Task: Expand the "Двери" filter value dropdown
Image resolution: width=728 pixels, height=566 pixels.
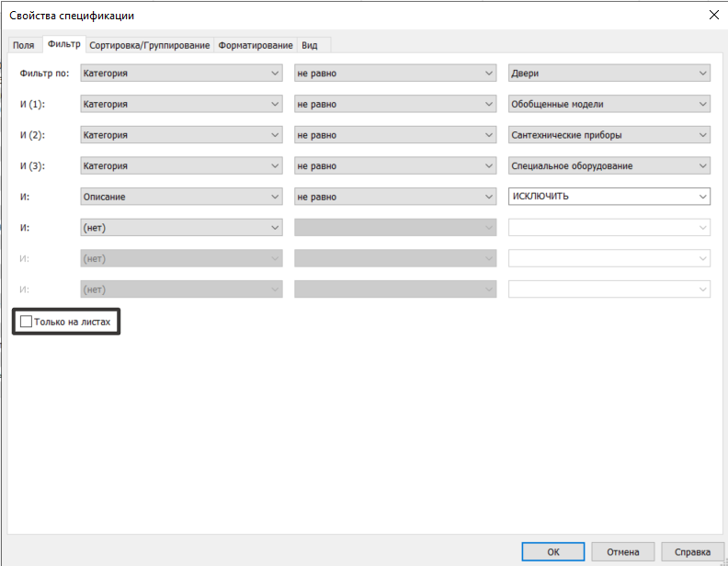Action: (609, 74)
